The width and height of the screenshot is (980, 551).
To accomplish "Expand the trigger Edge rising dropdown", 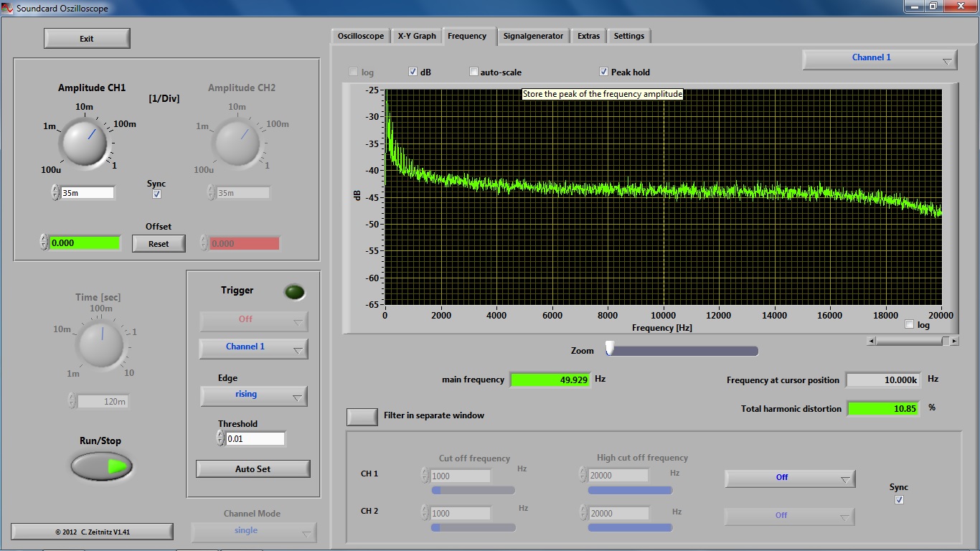I will 253,395.
